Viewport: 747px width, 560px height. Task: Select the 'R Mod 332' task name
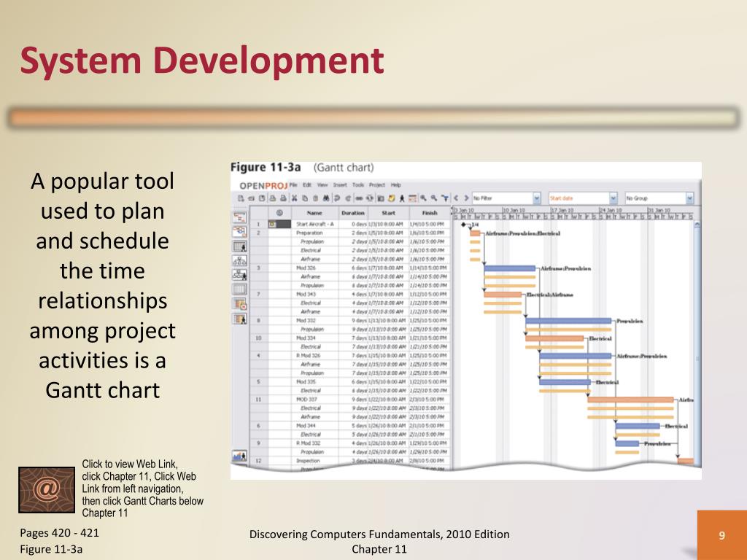click(x=309, y=443)
